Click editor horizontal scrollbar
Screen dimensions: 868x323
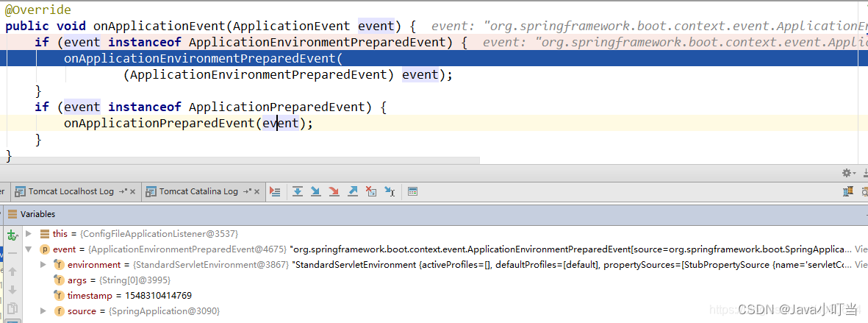240,160
